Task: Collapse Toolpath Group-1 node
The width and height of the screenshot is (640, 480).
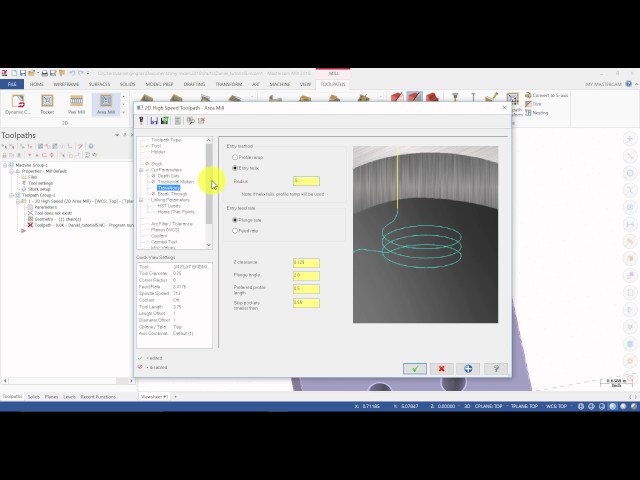Action: click(x=11, y=195)
